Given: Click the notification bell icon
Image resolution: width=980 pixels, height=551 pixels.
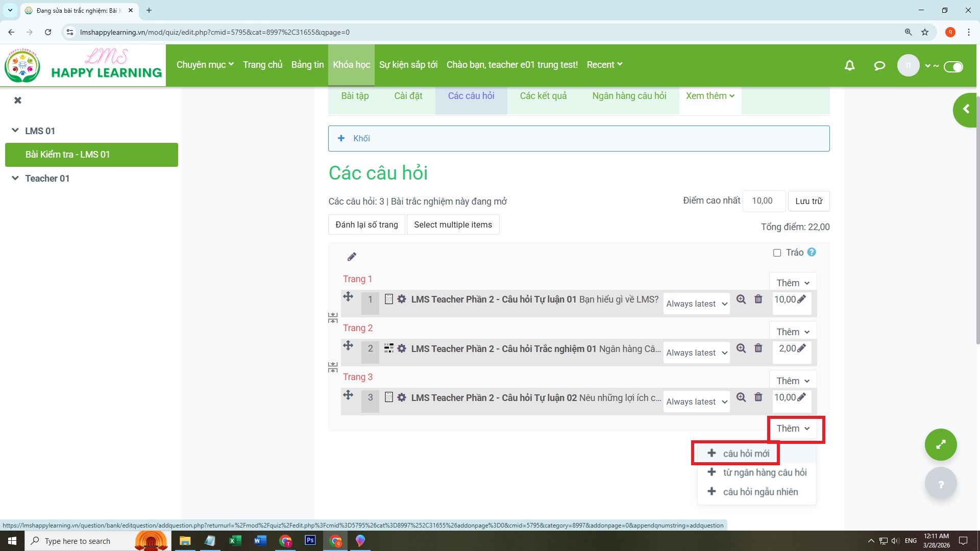Looking at the screenshot, I should tap(849, 65).
